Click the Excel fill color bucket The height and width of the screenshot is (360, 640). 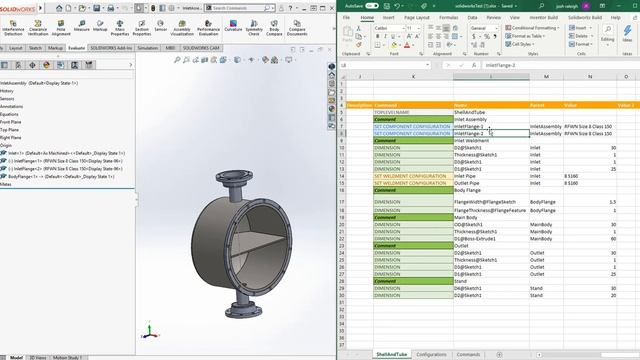394,45
